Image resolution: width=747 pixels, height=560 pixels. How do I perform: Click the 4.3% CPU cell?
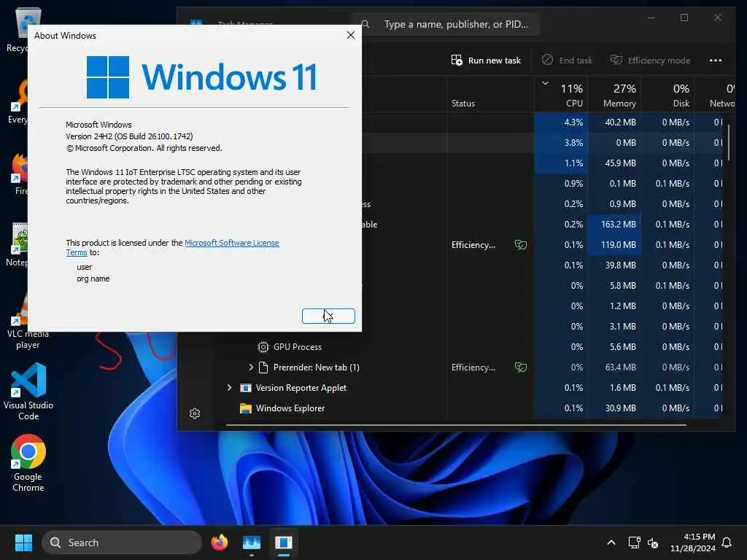click(561, 122)
